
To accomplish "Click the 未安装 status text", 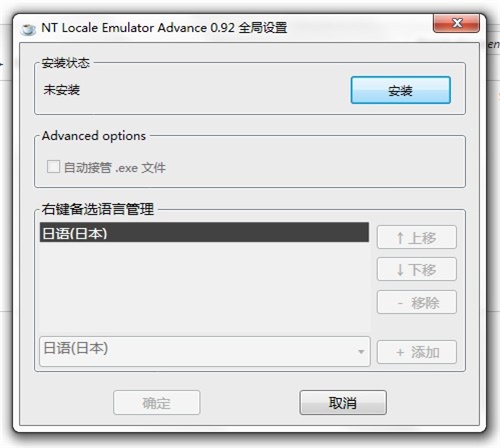I will pos(62,90).
